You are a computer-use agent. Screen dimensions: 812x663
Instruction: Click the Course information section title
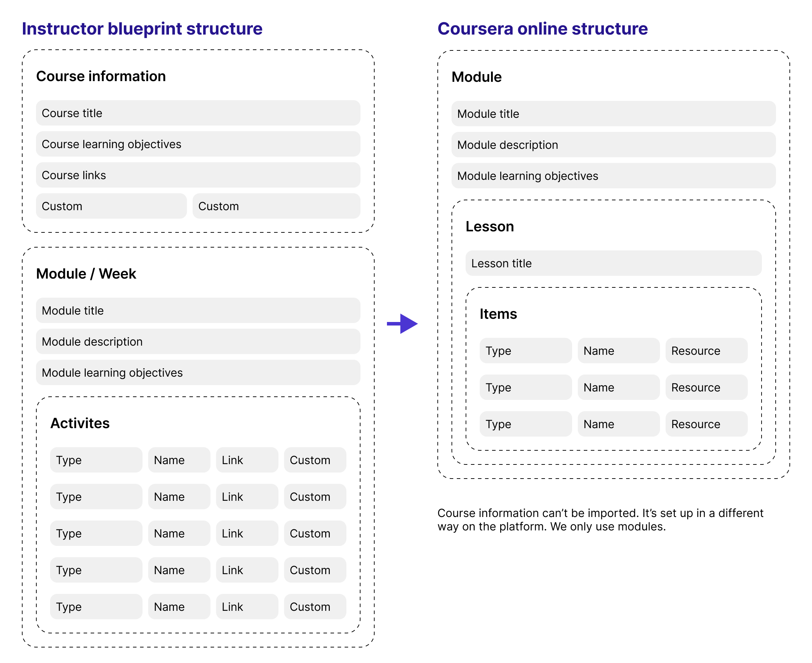101,76
